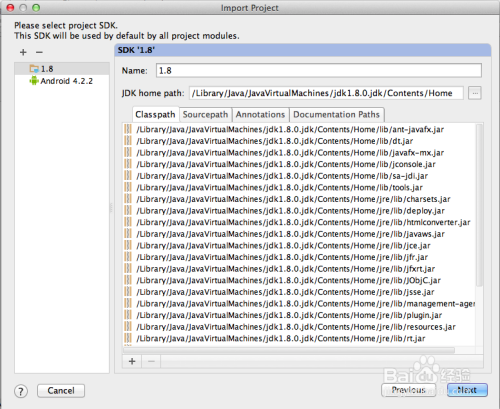Cancel the Import Project dialog

(x=61, y=391)
